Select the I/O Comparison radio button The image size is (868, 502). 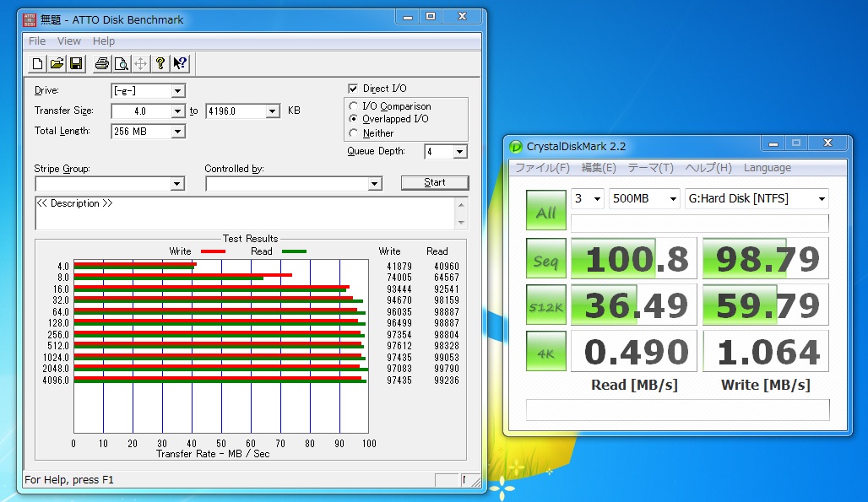pyautogui.click(x=353, y=105)
